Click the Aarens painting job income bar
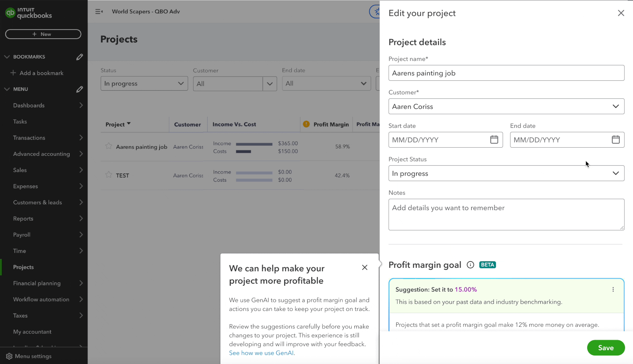This screenshot has height=364, width=633. point(254,144)
